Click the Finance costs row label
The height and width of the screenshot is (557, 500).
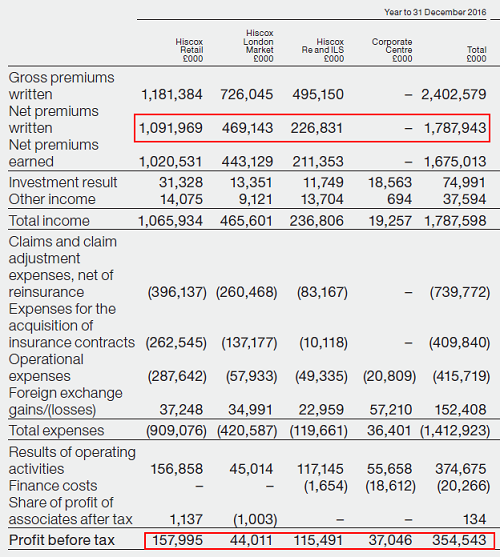point(53,486)
